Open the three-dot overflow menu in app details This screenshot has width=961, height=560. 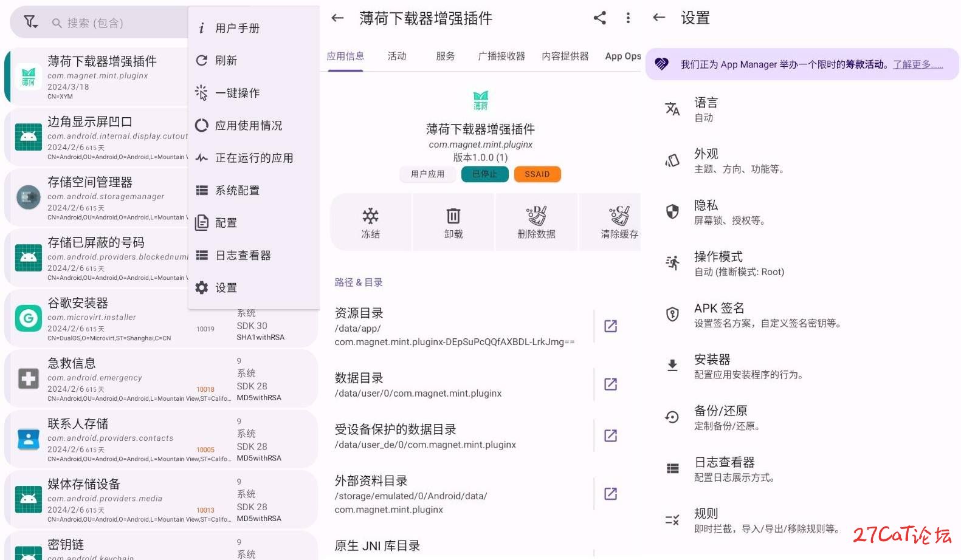(628, 18)
